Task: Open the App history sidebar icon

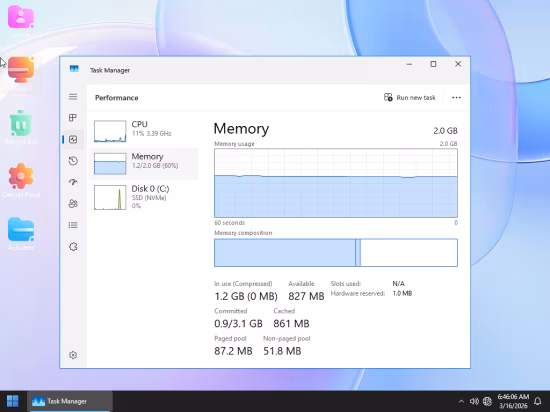Action: (x=73, y=161)
